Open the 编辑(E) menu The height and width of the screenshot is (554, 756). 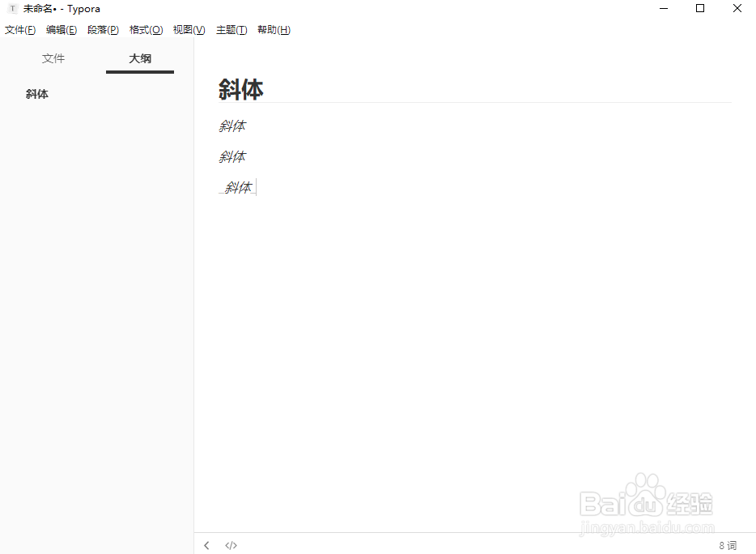[62, 30]
